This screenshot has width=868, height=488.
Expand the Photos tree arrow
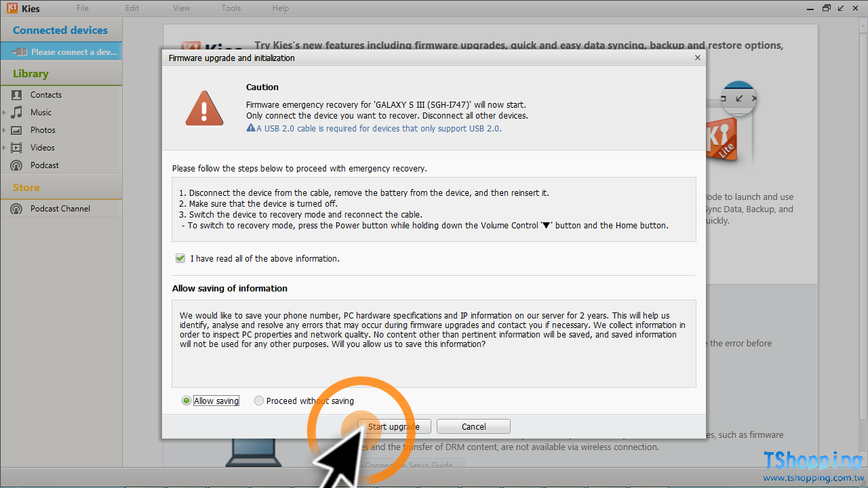(5, 130)
